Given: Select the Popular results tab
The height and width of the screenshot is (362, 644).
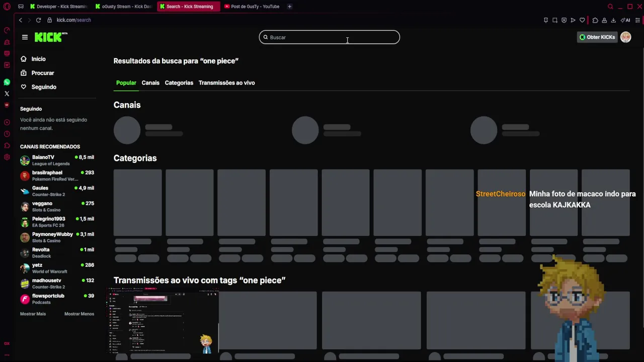Looking at the screenshot, I should [126, 82].
